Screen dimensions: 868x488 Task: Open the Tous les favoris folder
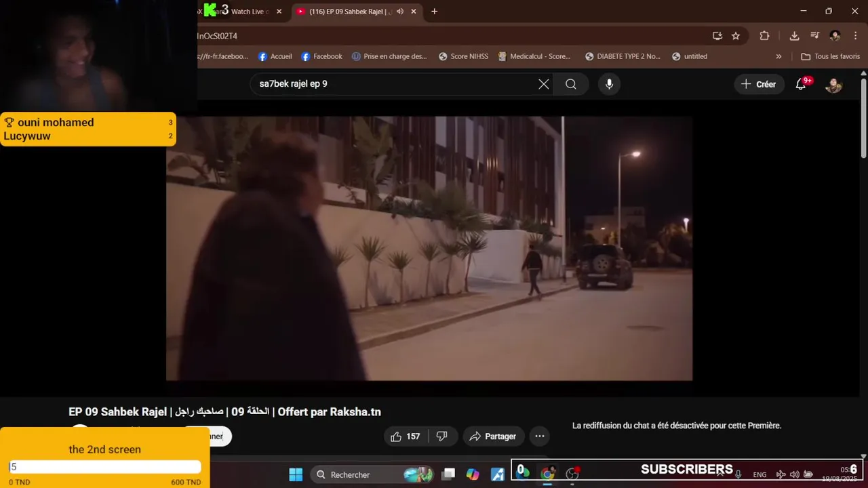pos(830,56)
